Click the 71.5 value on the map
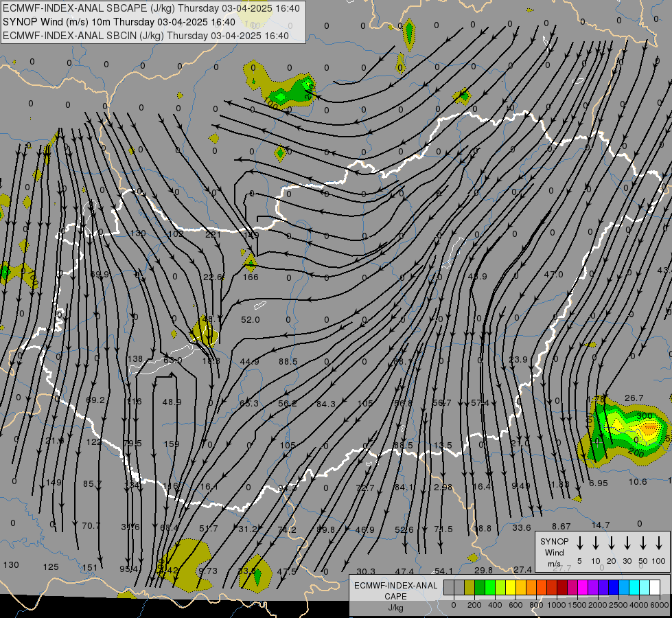 [x=443, y=529]
